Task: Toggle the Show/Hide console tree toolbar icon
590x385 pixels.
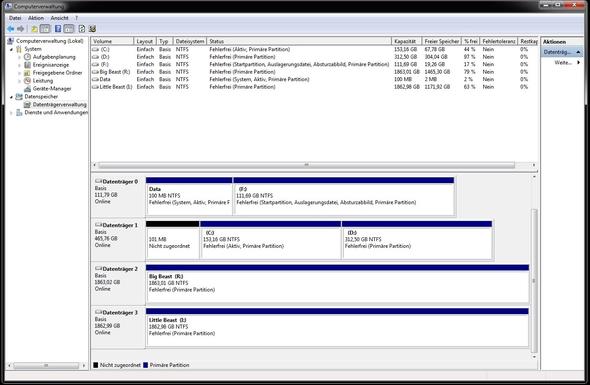Action: pyautogui.click(x=45, y=29)
